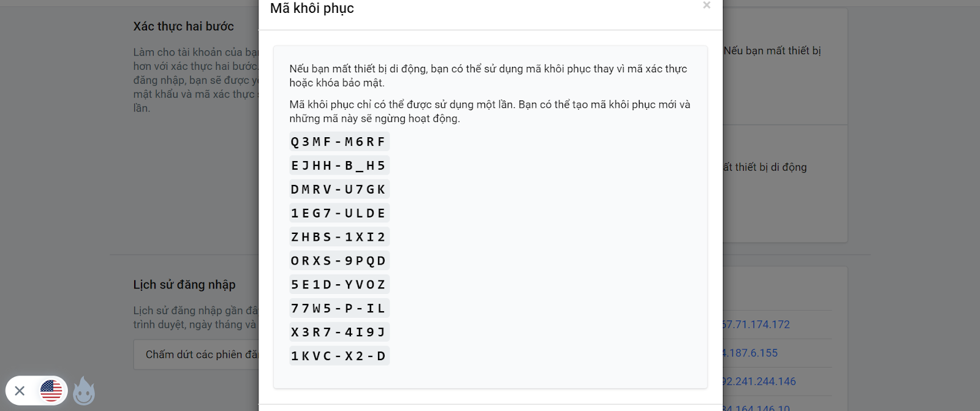Open IP address link ending 187.6.155
This screenshot has width=980, height=411.
point(750,353)
